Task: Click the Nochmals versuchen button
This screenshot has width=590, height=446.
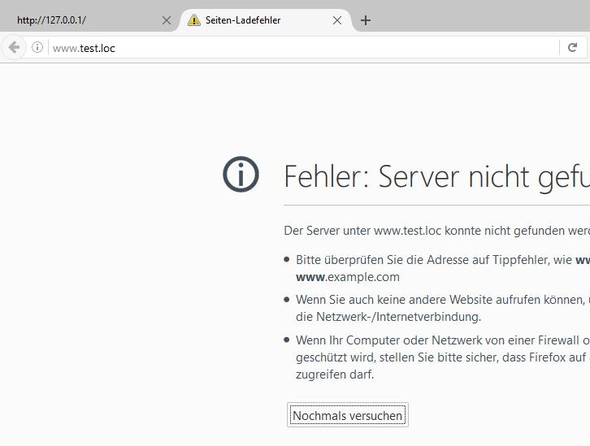Action: (x=348, y=415)
